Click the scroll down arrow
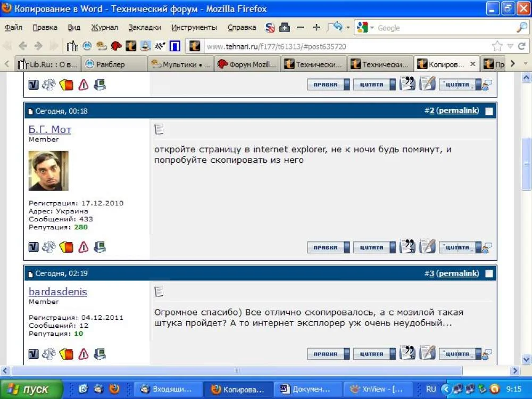Viewport: 532px width, 399px height. 526,359
